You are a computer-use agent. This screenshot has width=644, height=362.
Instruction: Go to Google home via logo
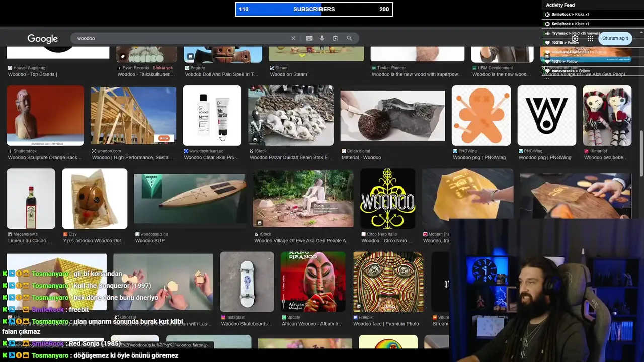pos(43,39)
